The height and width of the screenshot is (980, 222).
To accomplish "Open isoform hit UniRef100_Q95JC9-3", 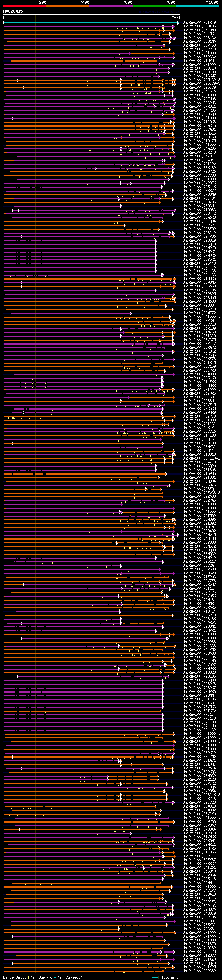I will (201, 84).
